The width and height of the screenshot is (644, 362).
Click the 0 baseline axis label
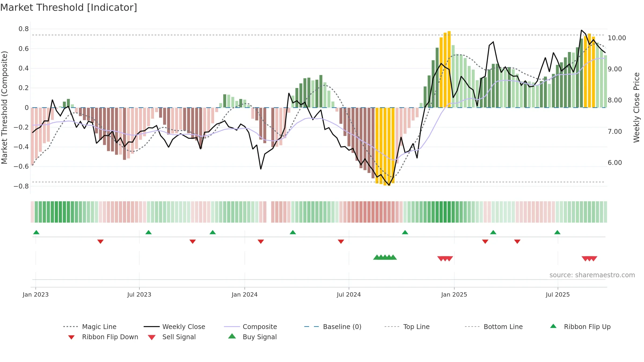[27, 108]
